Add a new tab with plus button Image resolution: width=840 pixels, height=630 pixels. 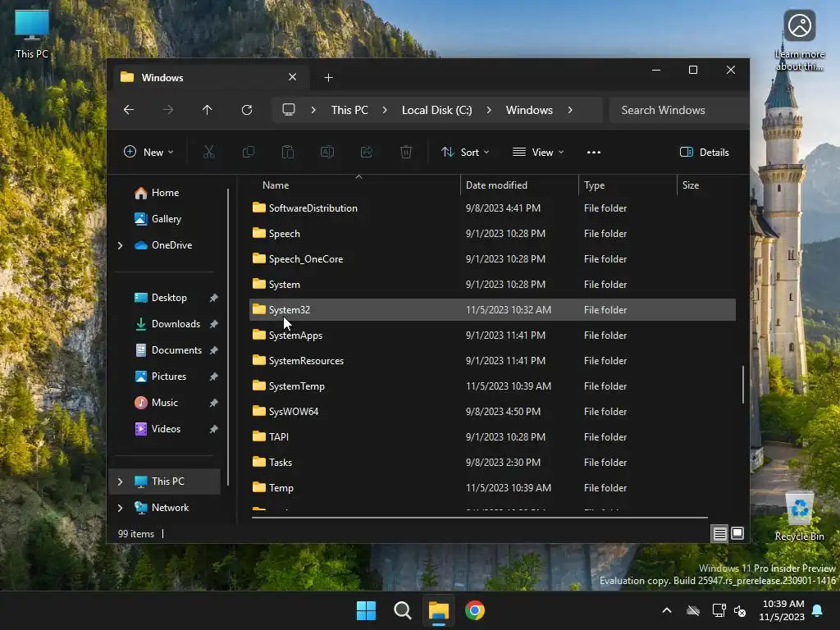click(x=328, y=78)
